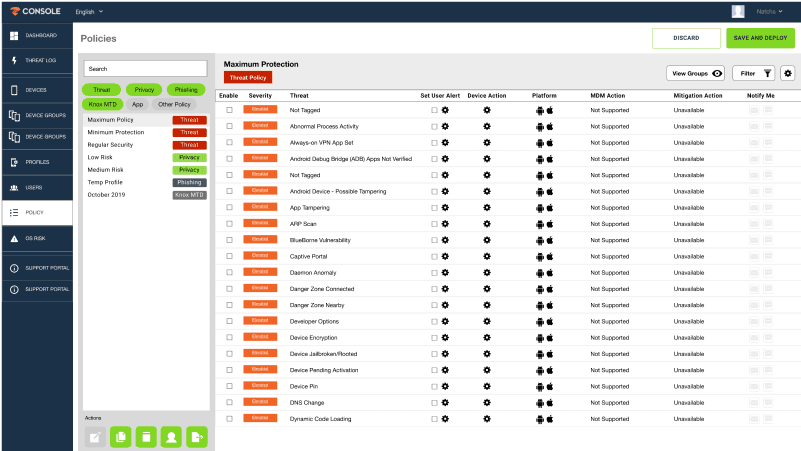Open user alert gear for Captive Portal

pos(445,256)
